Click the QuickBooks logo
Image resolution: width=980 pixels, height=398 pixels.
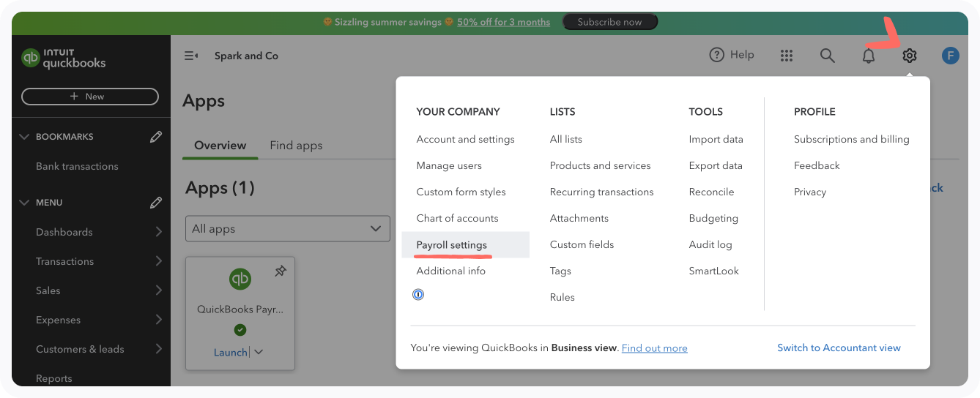(x=64, y=58)
